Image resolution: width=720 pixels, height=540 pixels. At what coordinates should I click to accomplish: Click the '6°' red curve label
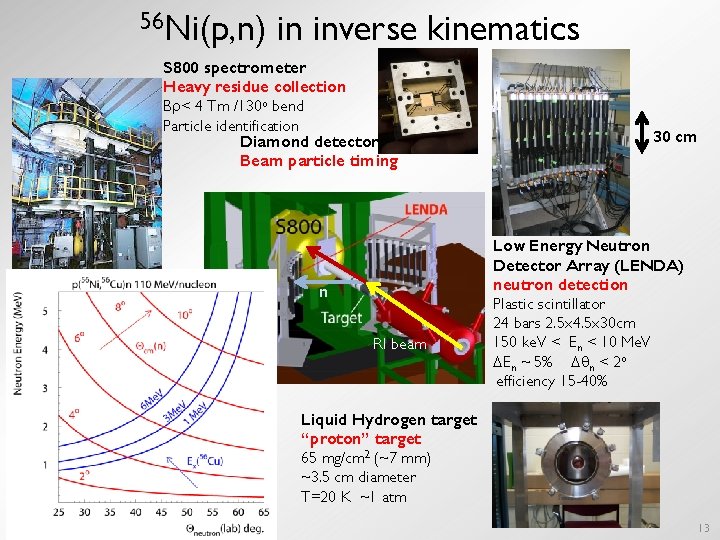(x=79, y=337)
